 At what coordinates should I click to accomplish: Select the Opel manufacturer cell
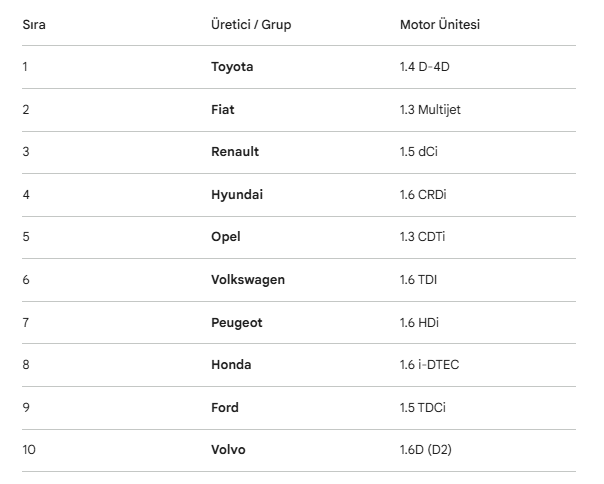click(x=226, y=237)
